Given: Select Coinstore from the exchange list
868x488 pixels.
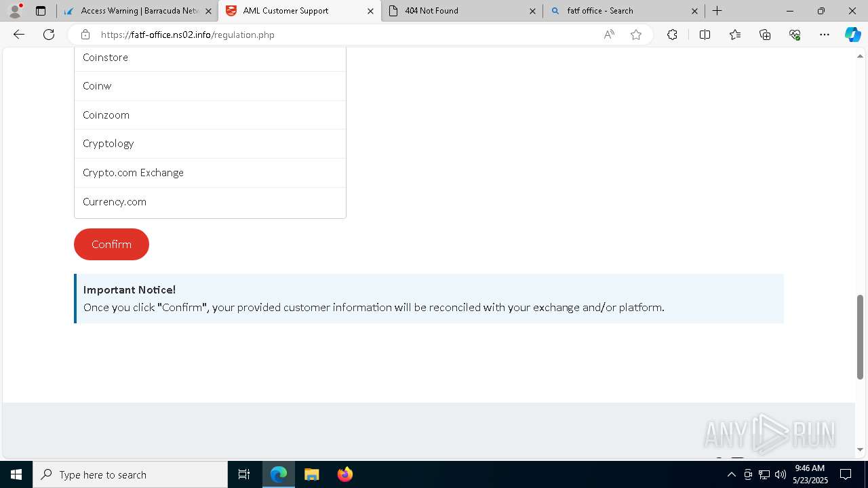Looking at the screenshot, I should [210, 58].
